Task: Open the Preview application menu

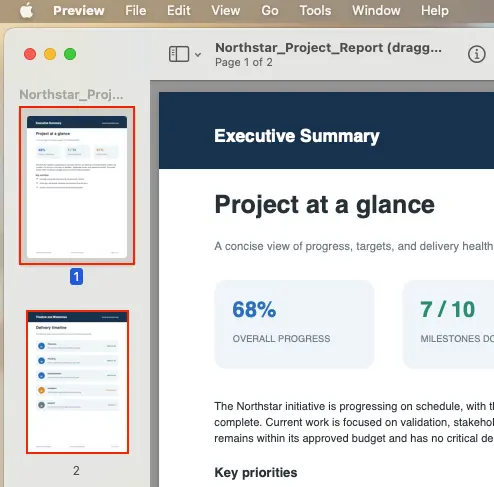Action: [x=79, y=11]
